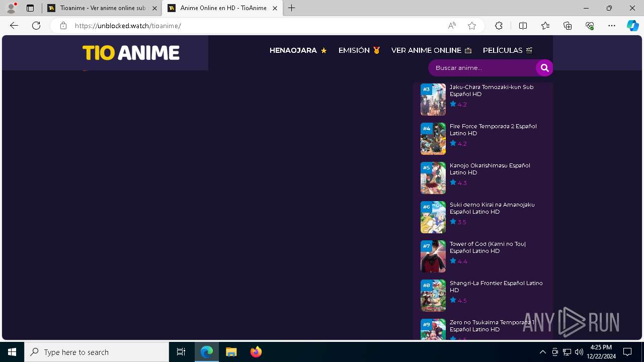Open Shangri-La Frontier thumbnail #8
The image size is (644, 362).
433,296
